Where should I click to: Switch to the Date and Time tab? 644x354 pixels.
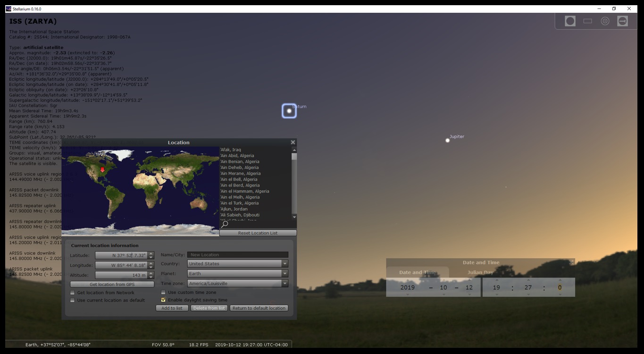(x=418, y=272)
